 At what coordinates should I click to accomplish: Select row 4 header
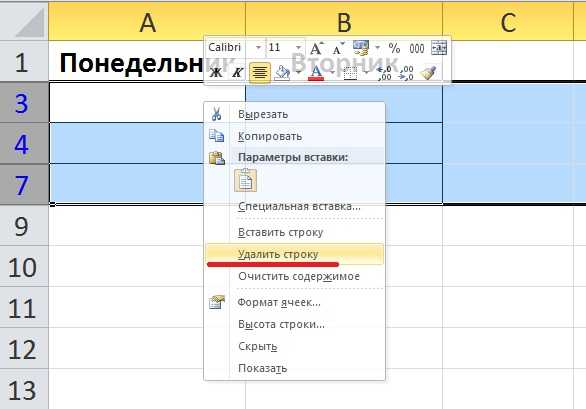coord(24,143)
